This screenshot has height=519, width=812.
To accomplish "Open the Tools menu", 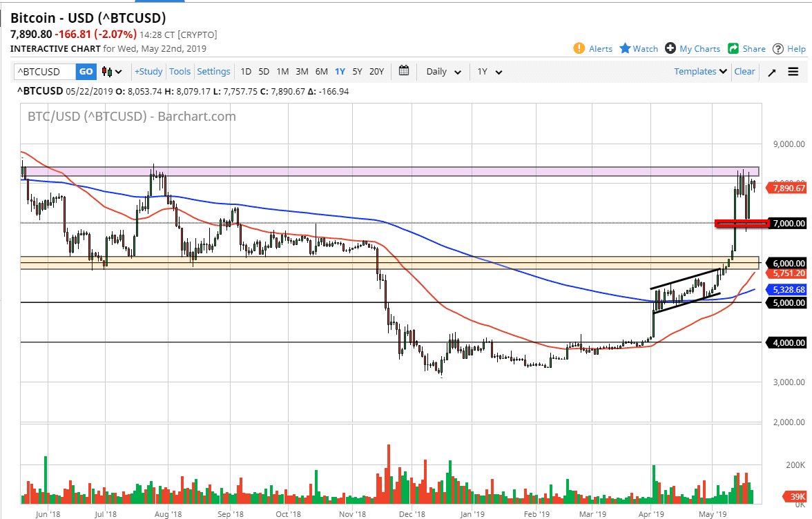I will point(180,71).
